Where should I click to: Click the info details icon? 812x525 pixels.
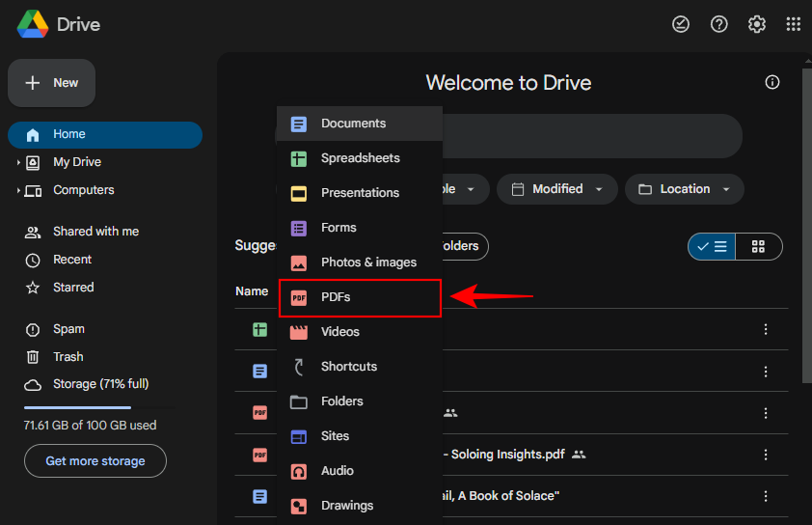[x=772, y=82]
